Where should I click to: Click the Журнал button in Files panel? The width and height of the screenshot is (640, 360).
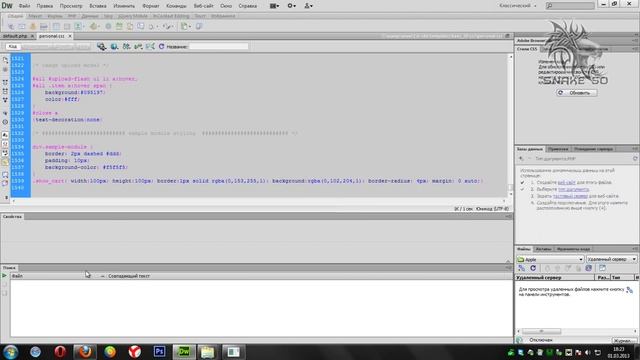pyautogui.click(x=624, y=340)
